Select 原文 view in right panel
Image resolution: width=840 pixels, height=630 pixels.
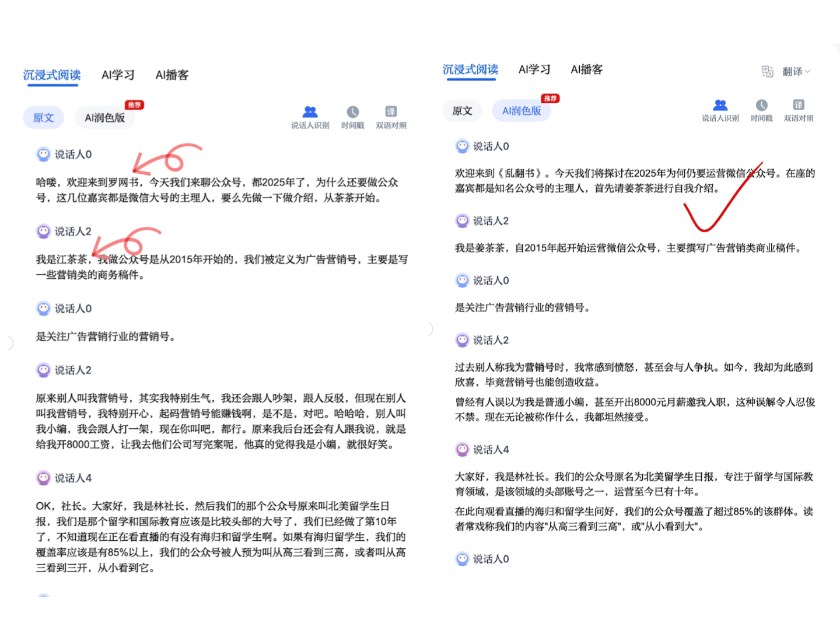462,111
